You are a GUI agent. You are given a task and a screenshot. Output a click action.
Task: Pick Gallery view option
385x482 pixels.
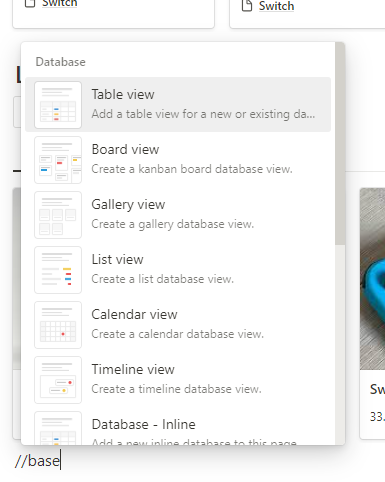pos(178,215)
